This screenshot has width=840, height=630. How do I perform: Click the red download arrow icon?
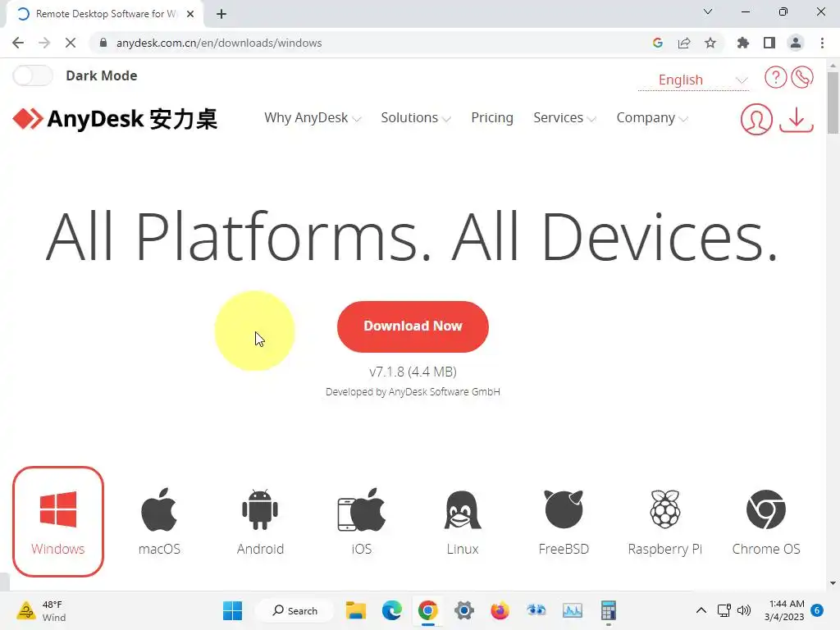tap(796, 119)
